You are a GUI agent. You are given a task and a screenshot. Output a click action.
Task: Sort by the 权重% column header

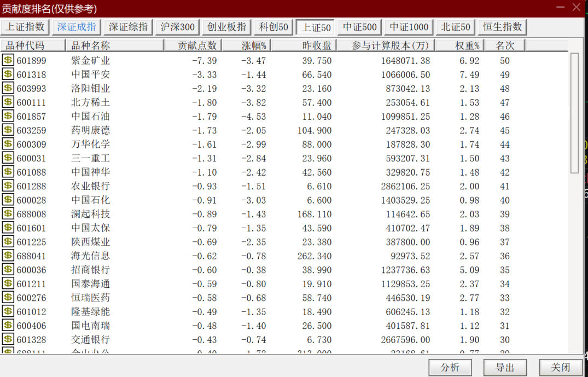pyautogui.click(x=460, y=46)
